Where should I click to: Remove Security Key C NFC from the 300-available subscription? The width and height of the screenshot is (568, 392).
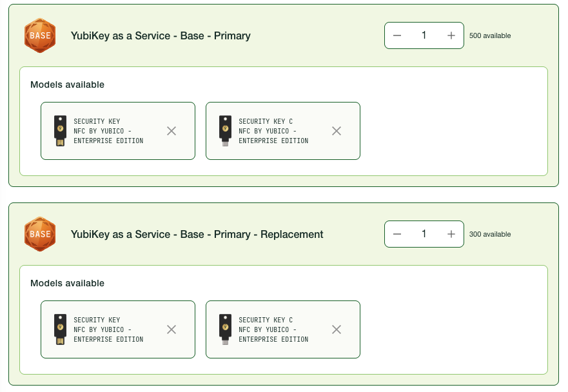click(337, 329)
